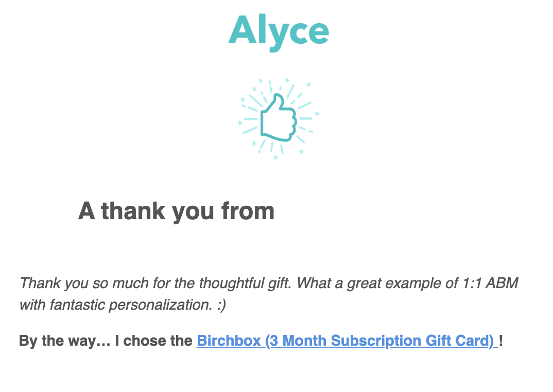Click the star right of the thumbs-up burst
The width and height of the screenshot is (553, 392).
pyautogui.click(x=317, y=114)
